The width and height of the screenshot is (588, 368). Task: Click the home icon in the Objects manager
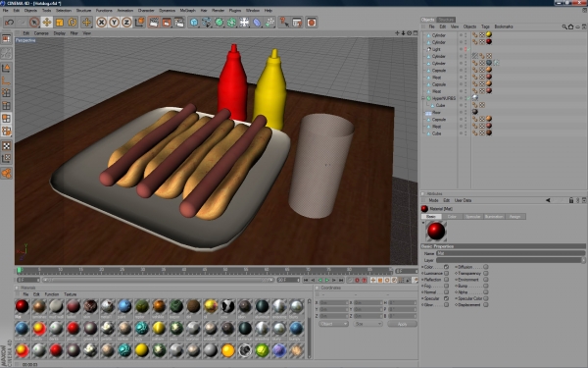coord(570,26)
